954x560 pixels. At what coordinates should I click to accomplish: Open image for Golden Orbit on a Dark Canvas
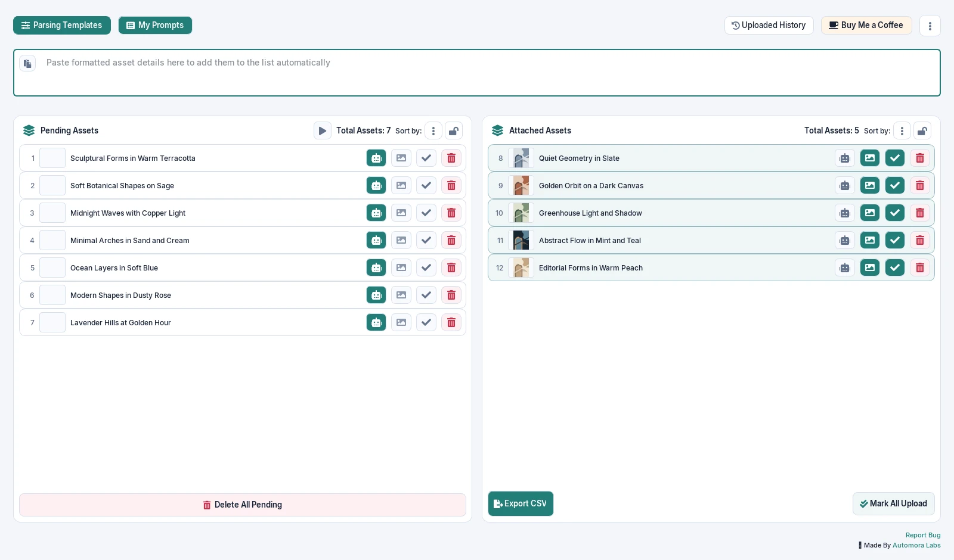870,185
